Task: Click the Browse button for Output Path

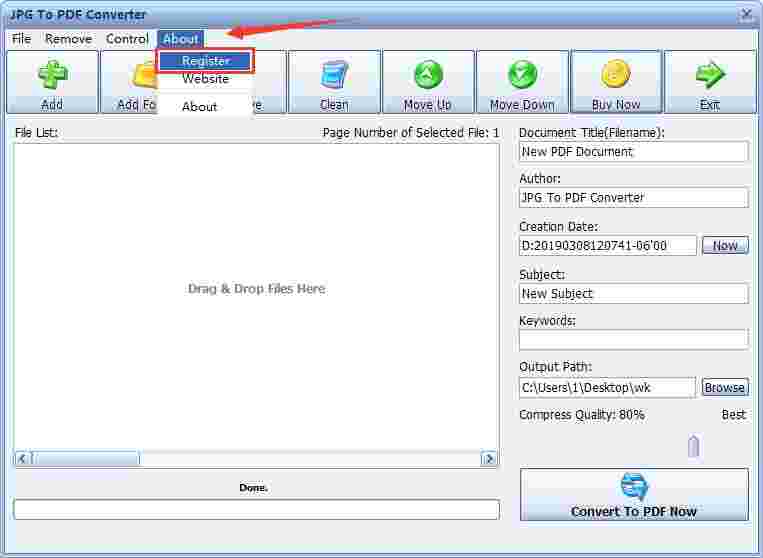Action: [725, 388]
